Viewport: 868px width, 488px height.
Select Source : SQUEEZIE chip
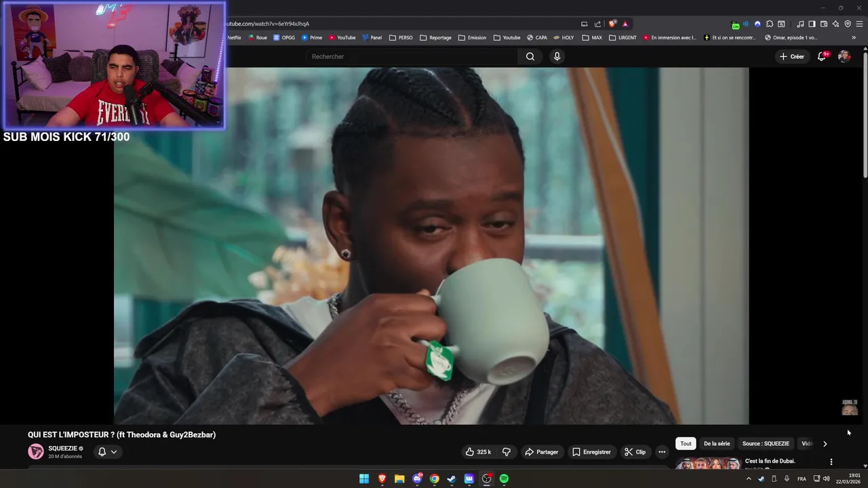(766, 444)
